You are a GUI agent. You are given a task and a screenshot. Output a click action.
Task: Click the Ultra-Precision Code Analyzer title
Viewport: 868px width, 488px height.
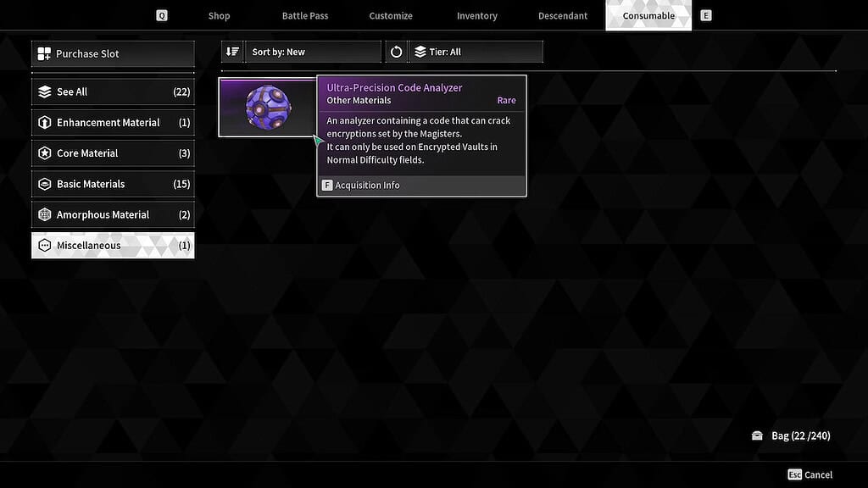pyautogui.click(x=394, y=87)
